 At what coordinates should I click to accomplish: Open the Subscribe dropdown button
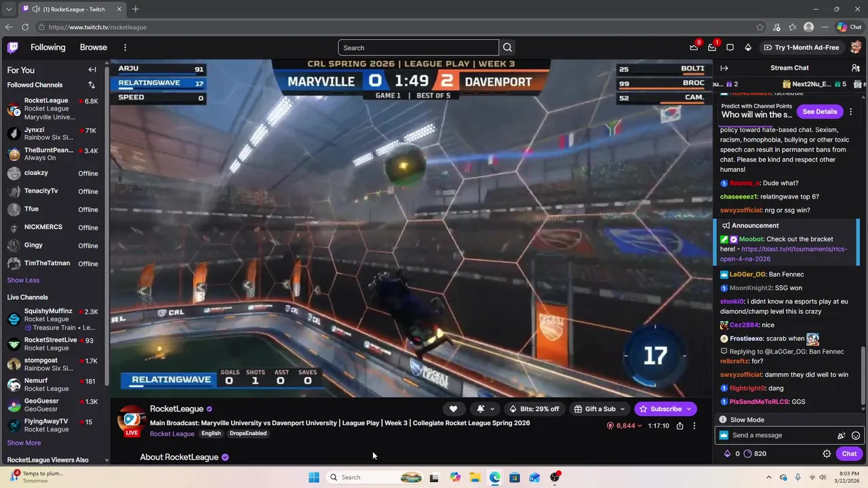click(666, 409)
